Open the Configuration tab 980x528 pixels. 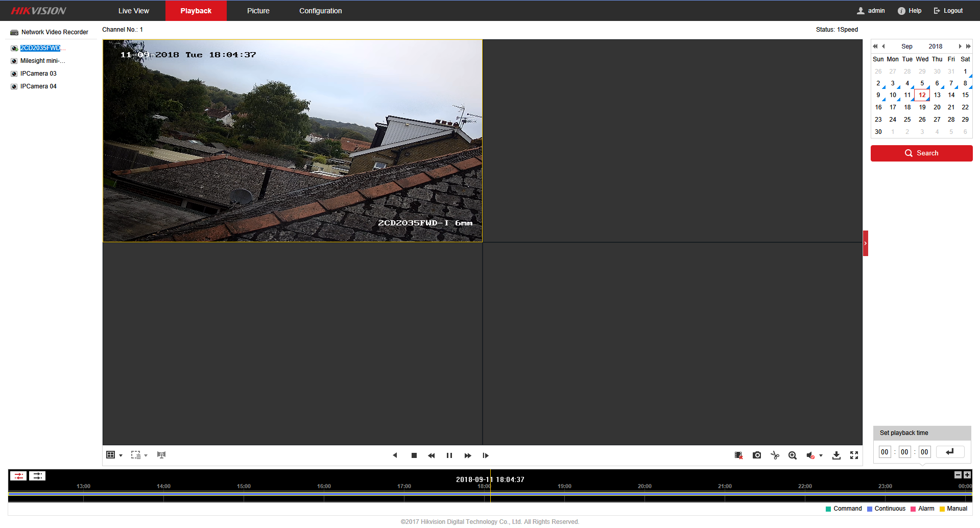tap(321, 11)
